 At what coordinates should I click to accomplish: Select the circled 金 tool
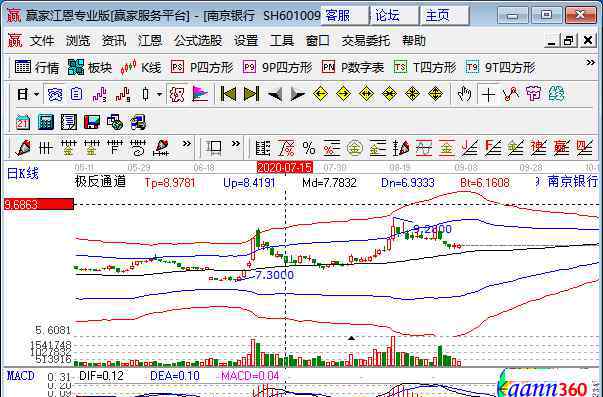[355, 148]
